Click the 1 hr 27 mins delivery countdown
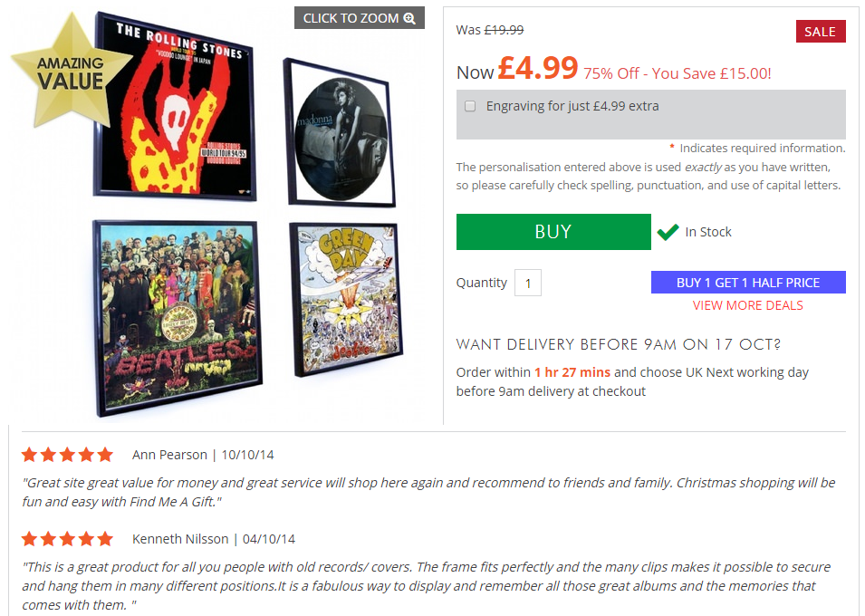Screen dimensions: 865x616 572,372
